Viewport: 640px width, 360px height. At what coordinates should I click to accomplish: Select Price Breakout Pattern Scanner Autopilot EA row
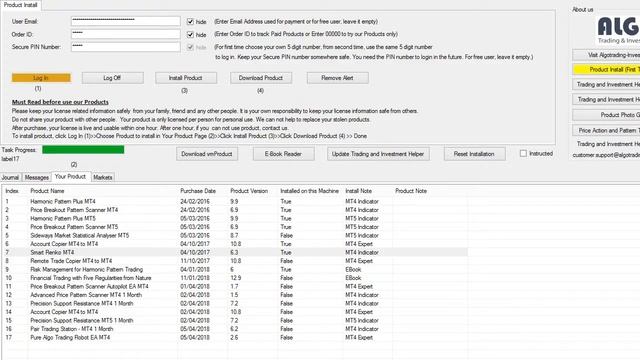(x=236, y=287)
